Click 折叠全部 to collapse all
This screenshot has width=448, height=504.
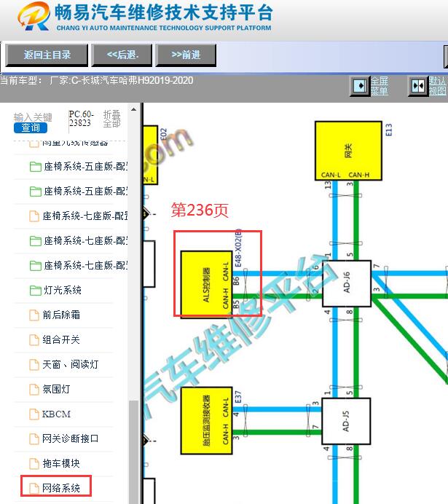tap(111, 119)
